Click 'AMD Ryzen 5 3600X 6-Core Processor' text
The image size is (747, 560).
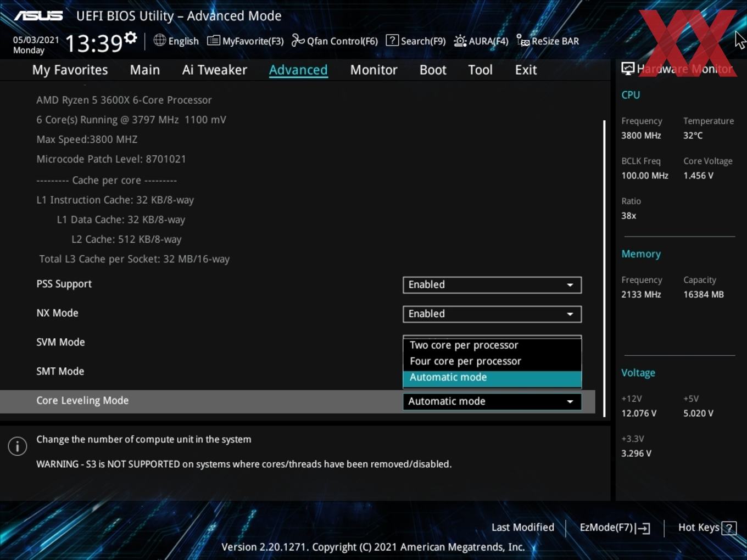(124, 100)
